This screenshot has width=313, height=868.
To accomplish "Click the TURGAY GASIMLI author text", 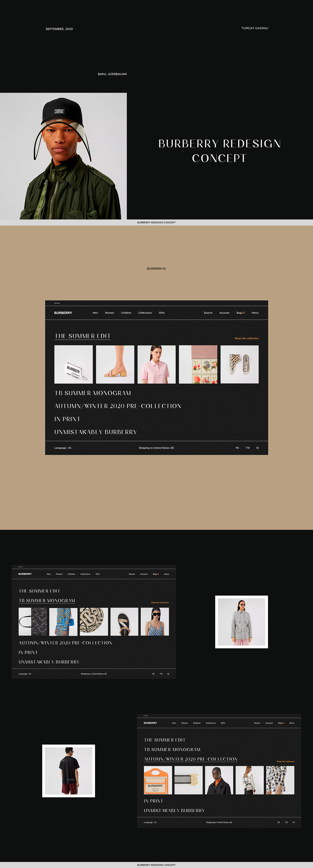I will coord(255,28).
